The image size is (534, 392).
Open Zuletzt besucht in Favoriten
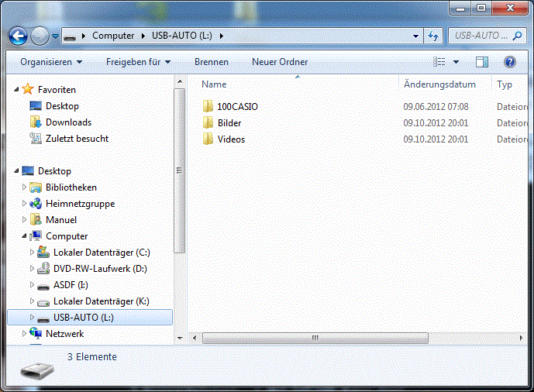77,139
